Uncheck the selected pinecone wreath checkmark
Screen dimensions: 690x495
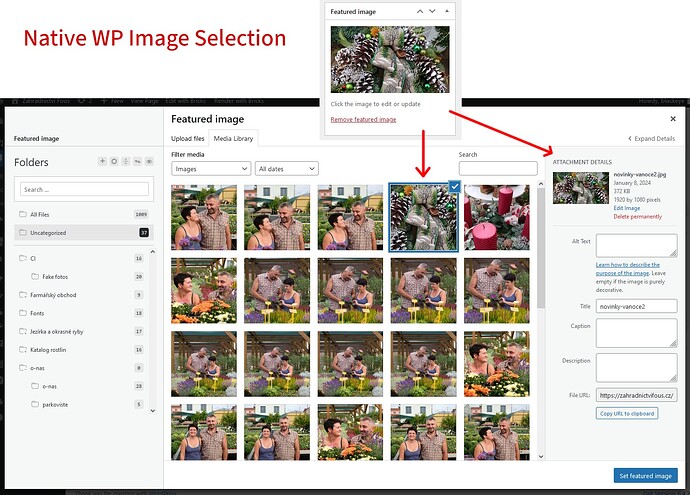coord(455,187)
